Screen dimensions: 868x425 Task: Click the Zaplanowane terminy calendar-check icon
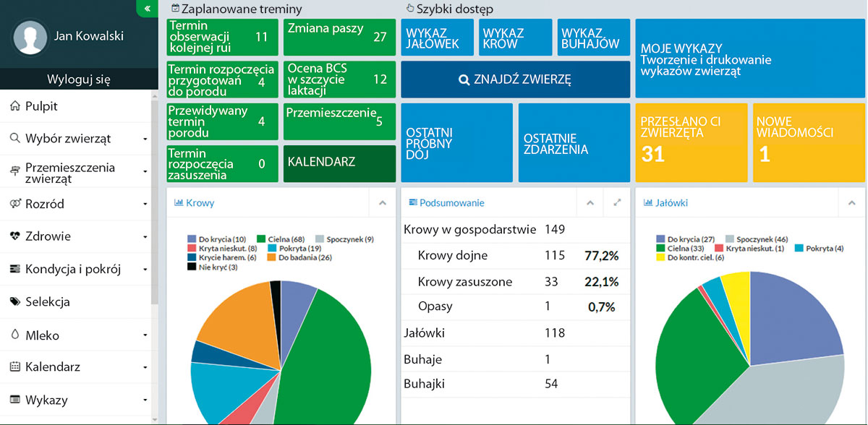175,9
